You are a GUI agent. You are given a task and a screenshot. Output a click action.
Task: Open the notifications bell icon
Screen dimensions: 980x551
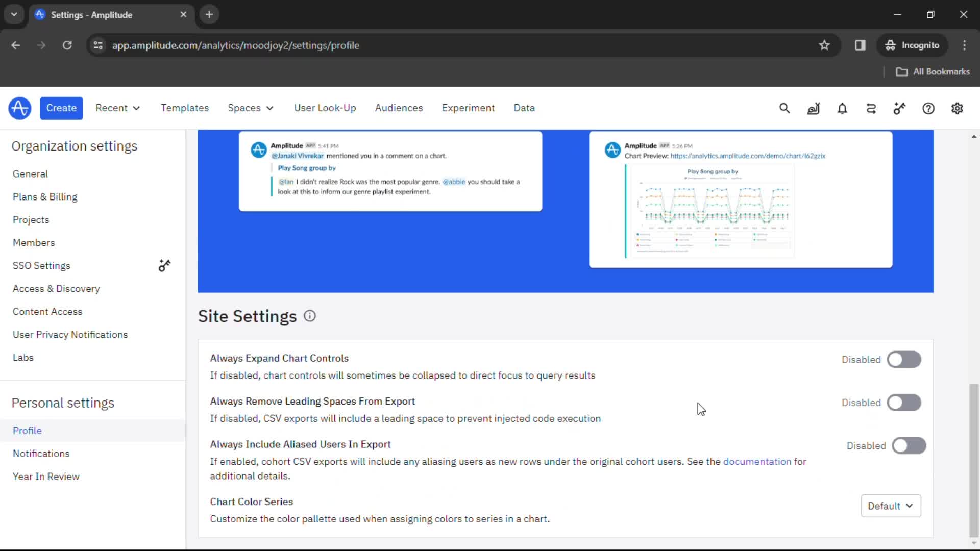point(843,108)
